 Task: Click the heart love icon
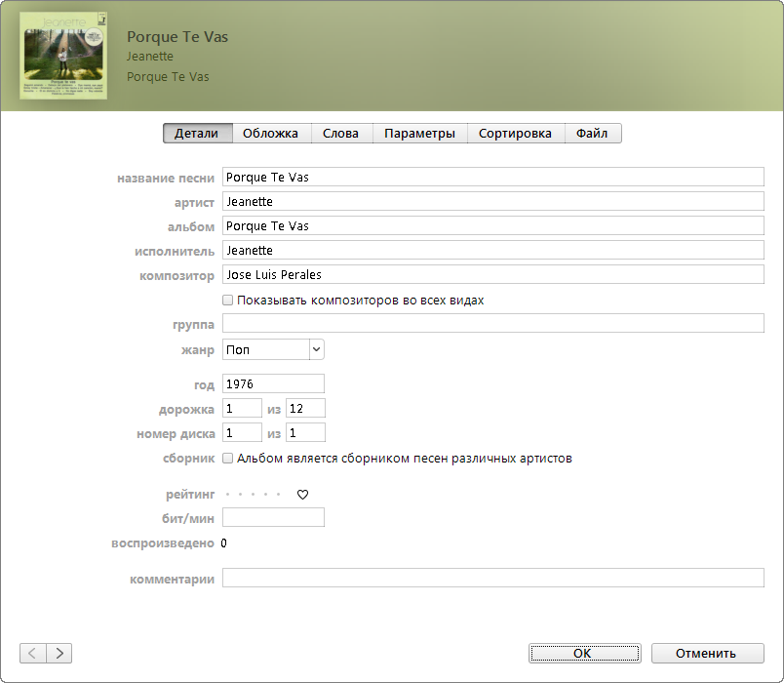pyautogui.click(x=302, y=495)
